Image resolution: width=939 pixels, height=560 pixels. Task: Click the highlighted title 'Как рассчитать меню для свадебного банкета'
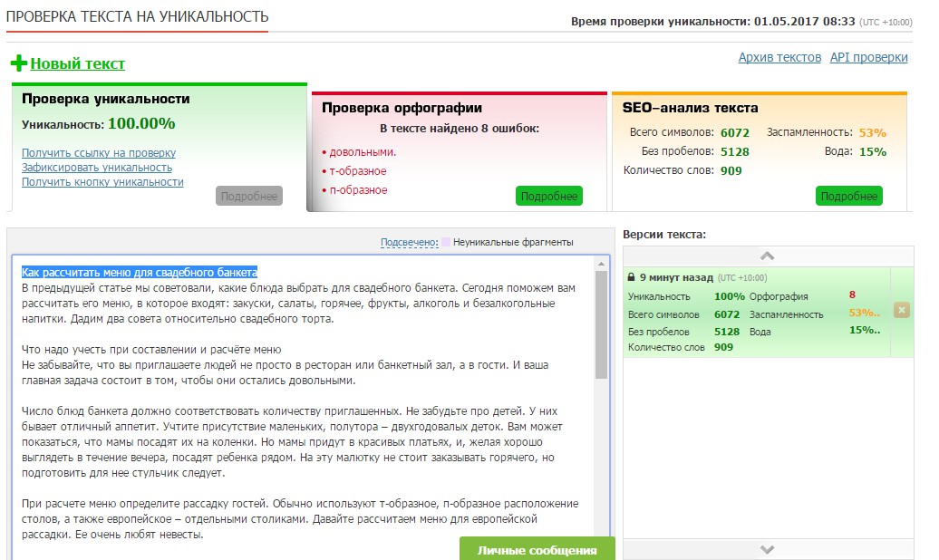click(x=140, y=273)
